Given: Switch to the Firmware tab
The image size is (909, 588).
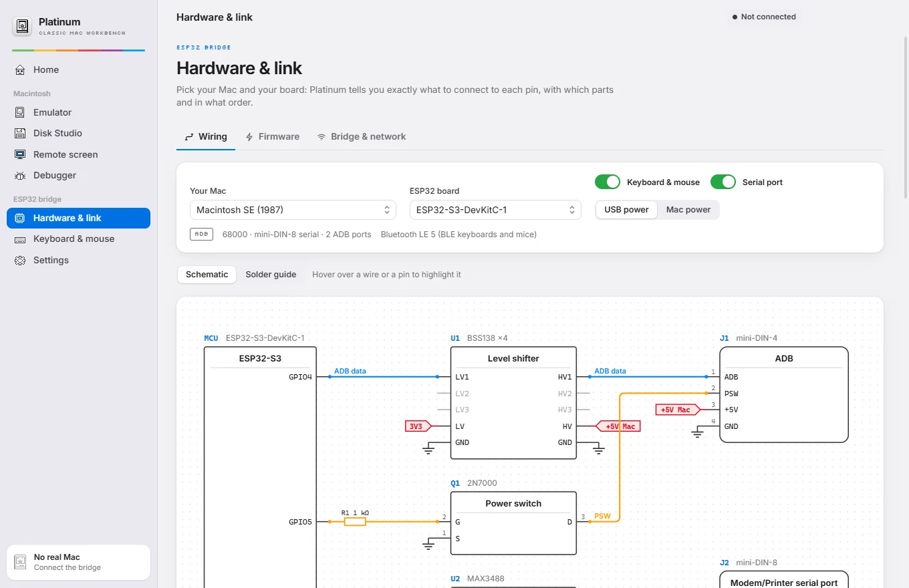Looking at the screenshot, I should click(x=272, y=136).
